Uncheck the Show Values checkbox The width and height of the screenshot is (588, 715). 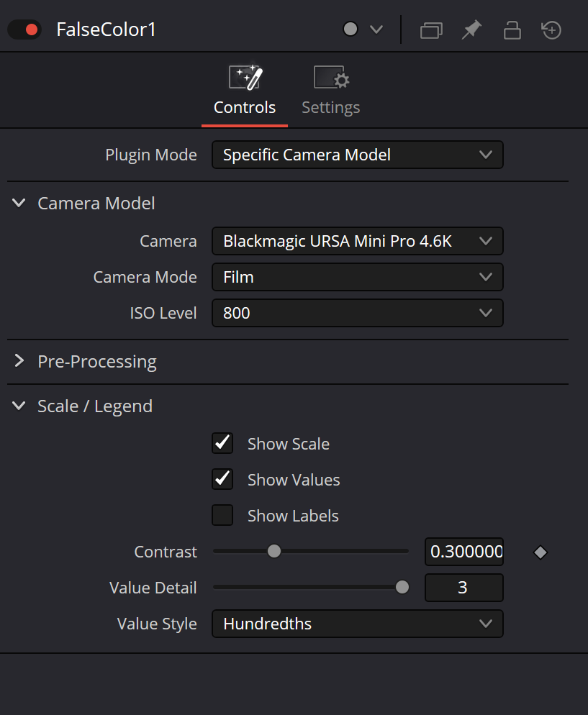[x=222, y=479]
